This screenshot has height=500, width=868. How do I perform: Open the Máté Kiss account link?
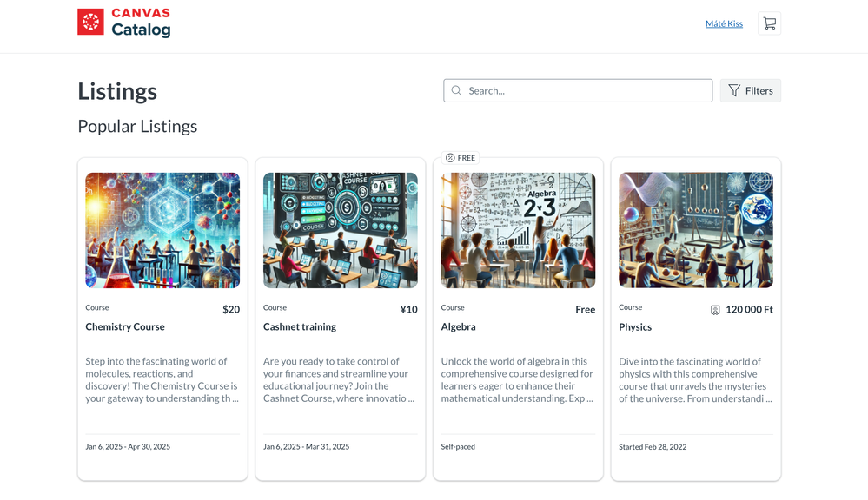point(724,23)
